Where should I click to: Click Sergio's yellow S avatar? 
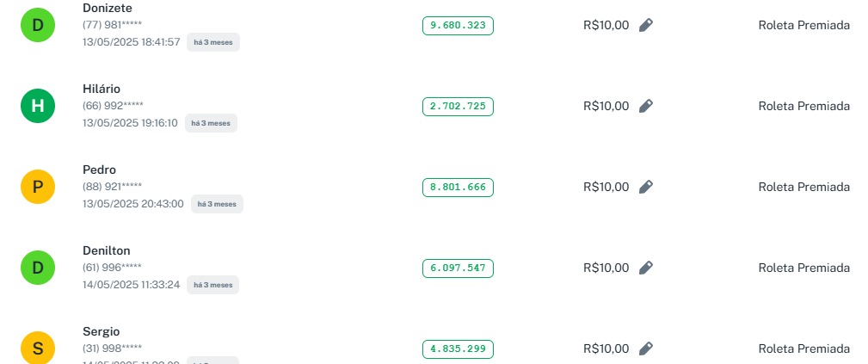38,349
